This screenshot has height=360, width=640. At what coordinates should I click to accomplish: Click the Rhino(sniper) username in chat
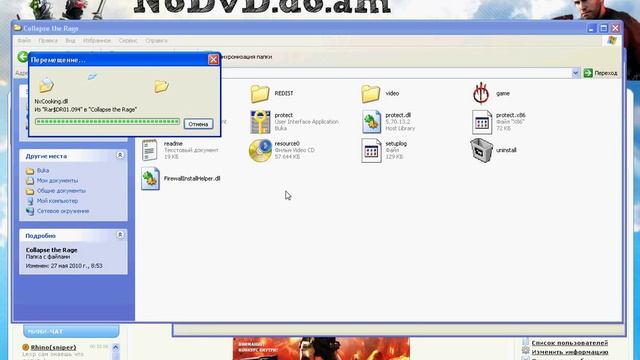(x=53, y=347)
